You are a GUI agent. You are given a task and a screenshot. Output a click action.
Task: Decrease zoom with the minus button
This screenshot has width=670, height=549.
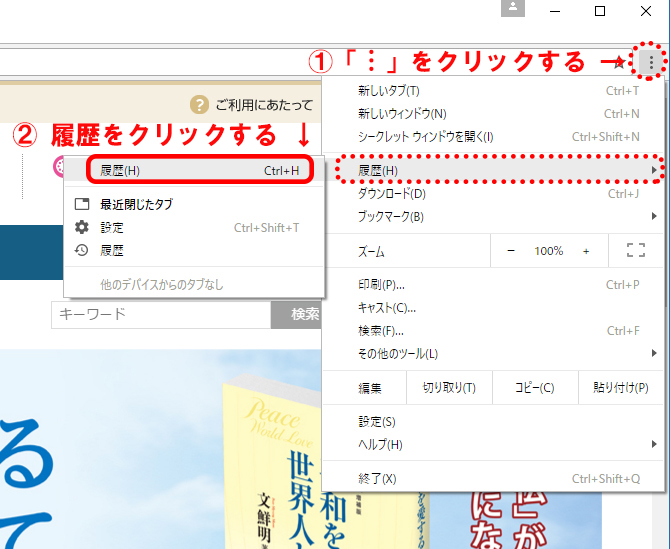511,251
